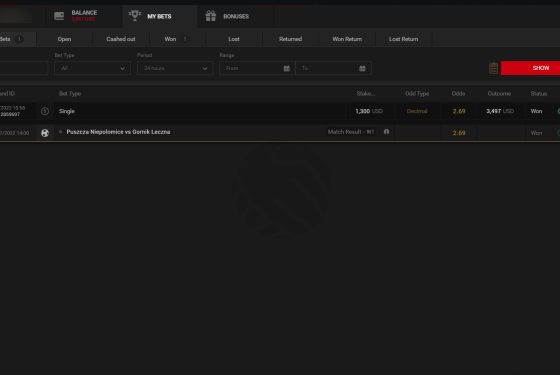
Task: Click the Bet Type column header
Action: (70, 94)
